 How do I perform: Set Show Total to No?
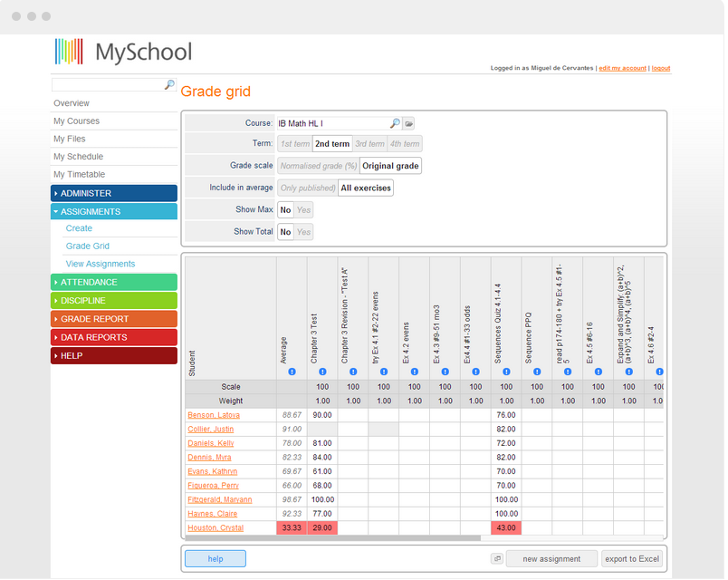tap(285, 232)
